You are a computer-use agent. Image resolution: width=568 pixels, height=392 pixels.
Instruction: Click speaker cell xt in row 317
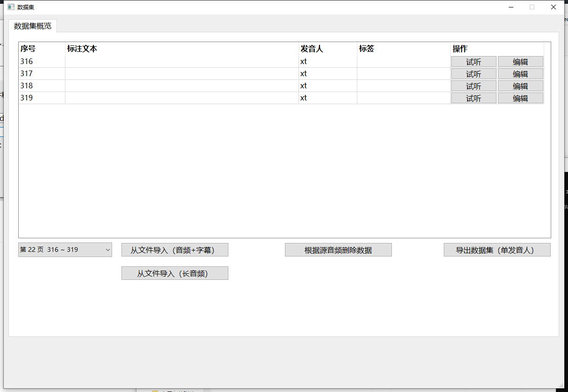pos(328,73)
